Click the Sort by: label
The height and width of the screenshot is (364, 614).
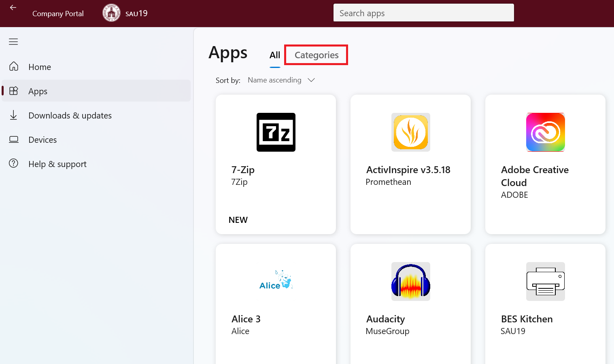(228, 80)
